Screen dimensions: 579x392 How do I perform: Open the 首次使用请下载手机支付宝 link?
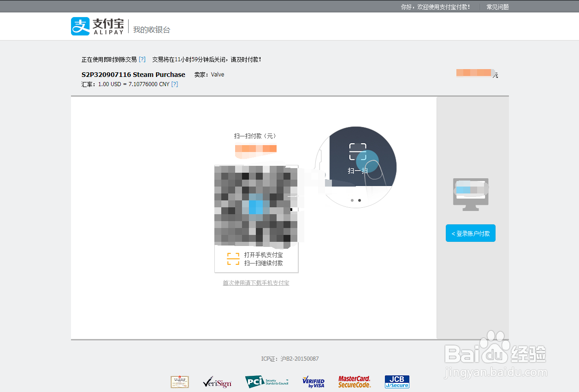click(x=256, y=283)
